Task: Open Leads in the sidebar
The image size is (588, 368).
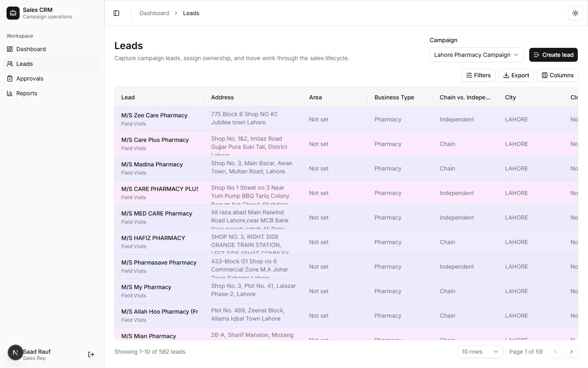Action: (52, 64)
